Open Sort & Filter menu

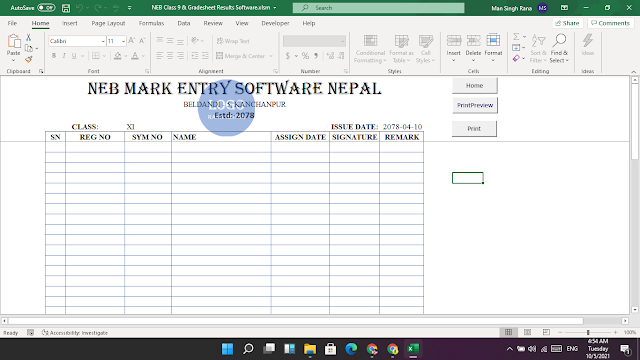(538, 49)
